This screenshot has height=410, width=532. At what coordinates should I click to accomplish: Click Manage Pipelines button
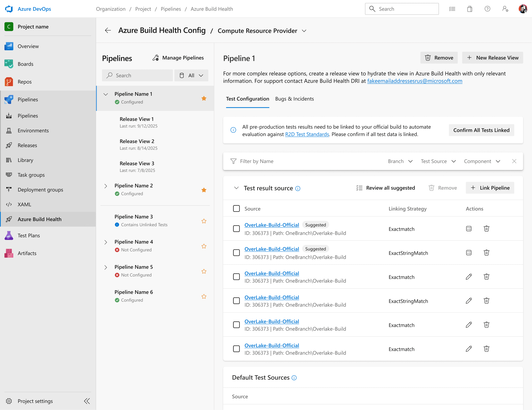coord(178,58)
